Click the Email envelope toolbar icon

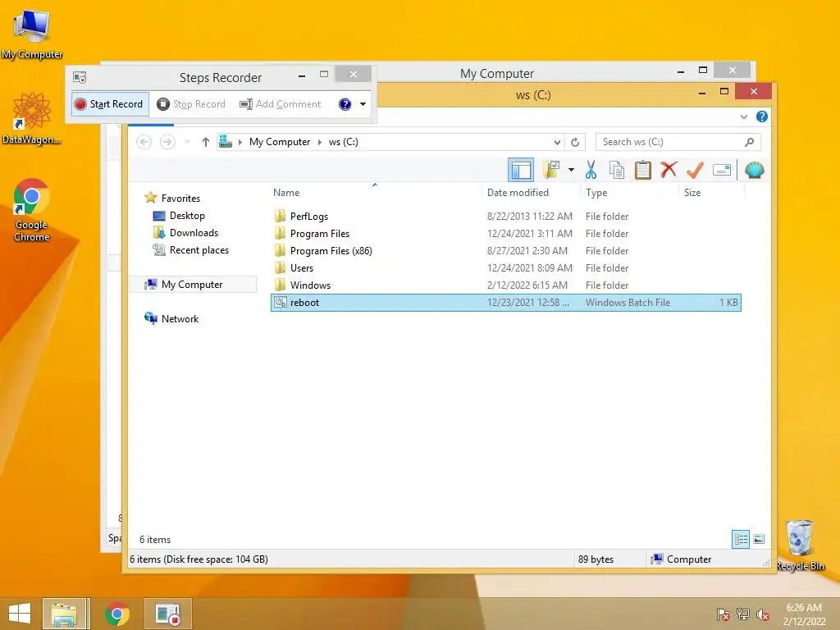pyautogui.click(x=722, y=171)
